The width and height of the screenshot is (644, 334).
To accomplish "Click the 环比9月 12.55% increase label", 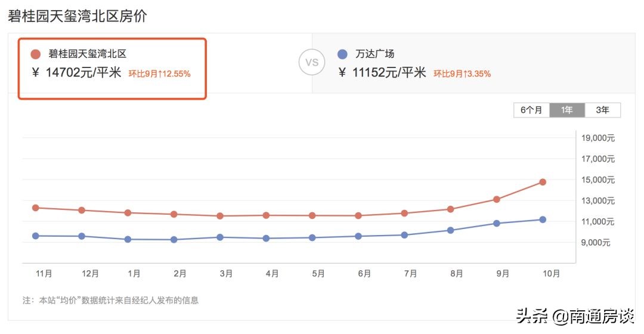I will (159, 74).
